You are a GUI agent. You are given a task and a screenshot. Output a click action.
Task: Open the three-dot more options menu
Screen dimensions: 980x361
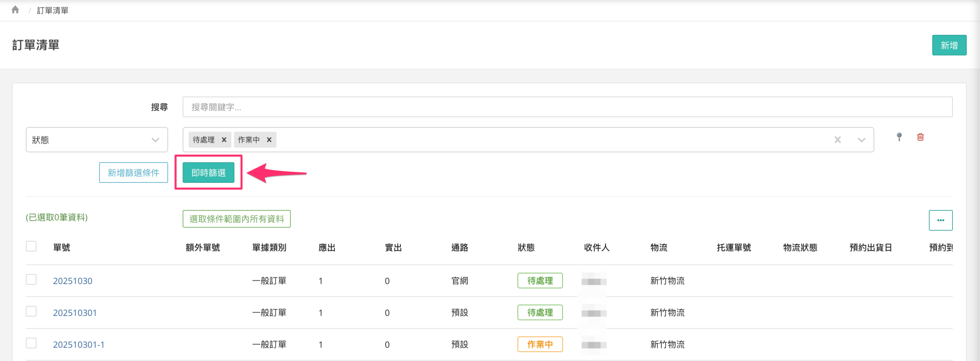point(940,220)
